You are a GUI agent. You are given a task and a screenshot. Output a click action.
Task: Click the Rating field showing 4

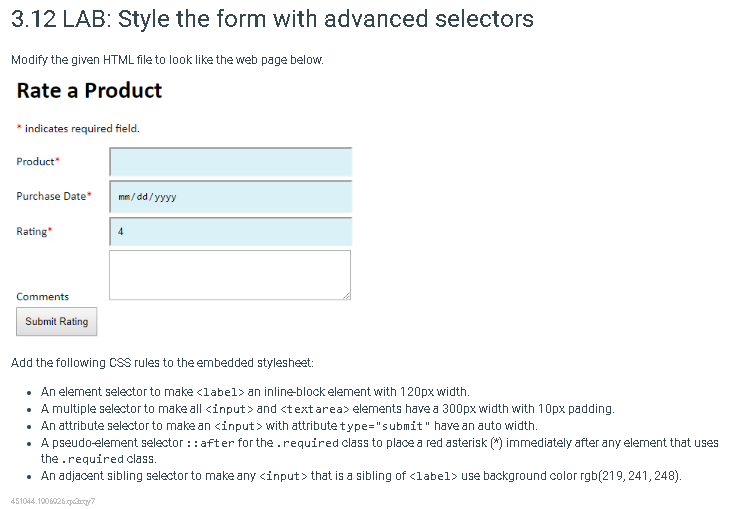[x=231, y=231]
